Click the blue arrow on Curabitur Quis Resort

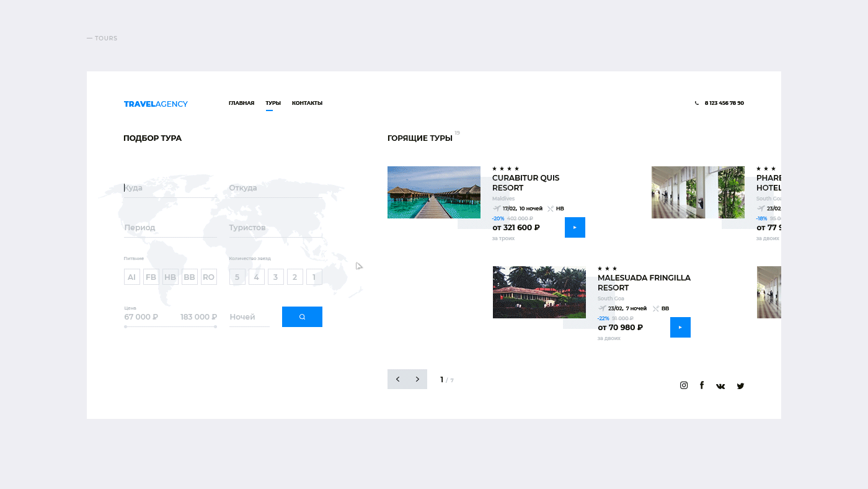[575, 227]
